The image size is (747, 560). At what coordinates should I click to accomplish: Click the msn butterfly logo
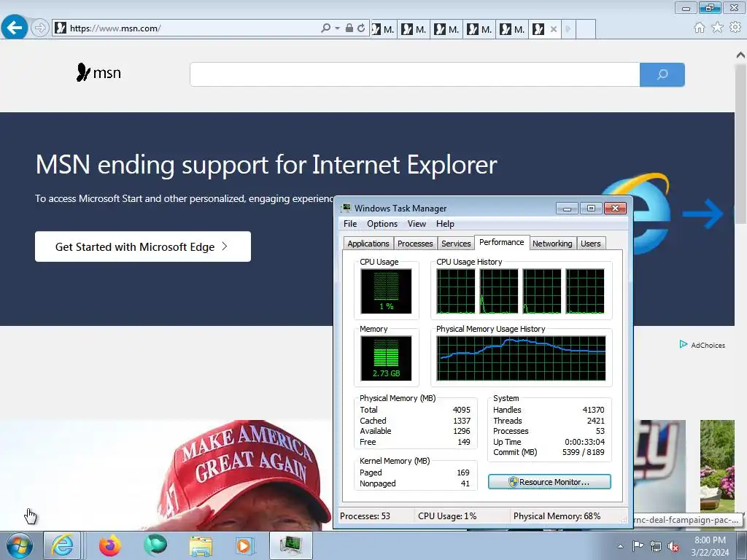98,72
